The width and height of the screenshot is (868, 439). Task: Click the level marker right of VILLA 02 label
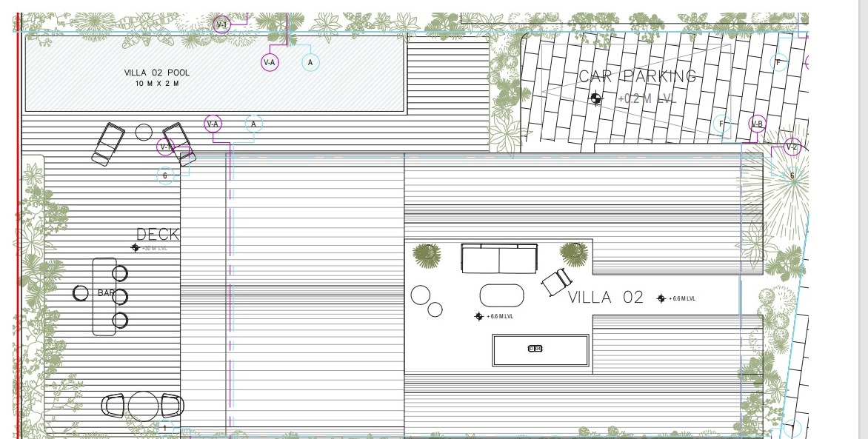(x=661, y=298)
